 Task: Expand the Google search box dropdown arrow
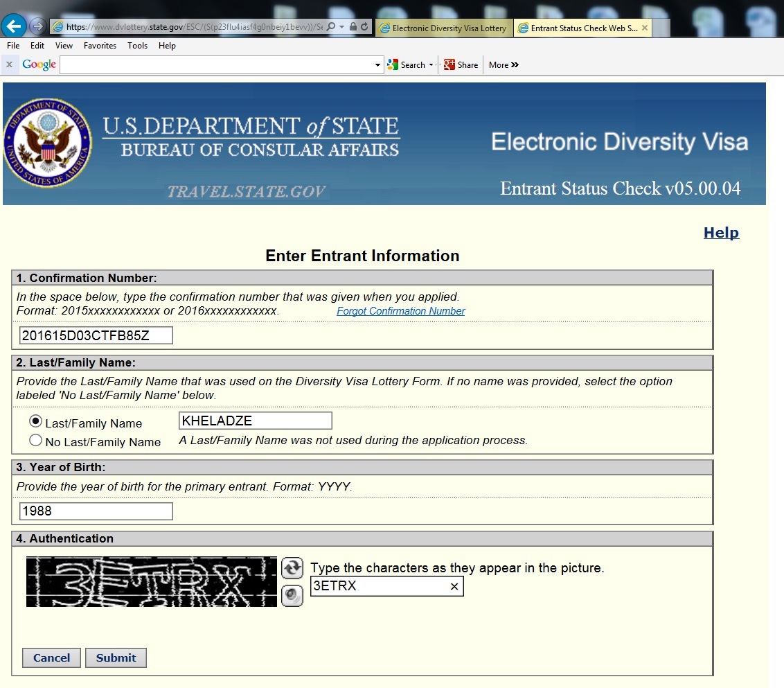coord(377,65)
